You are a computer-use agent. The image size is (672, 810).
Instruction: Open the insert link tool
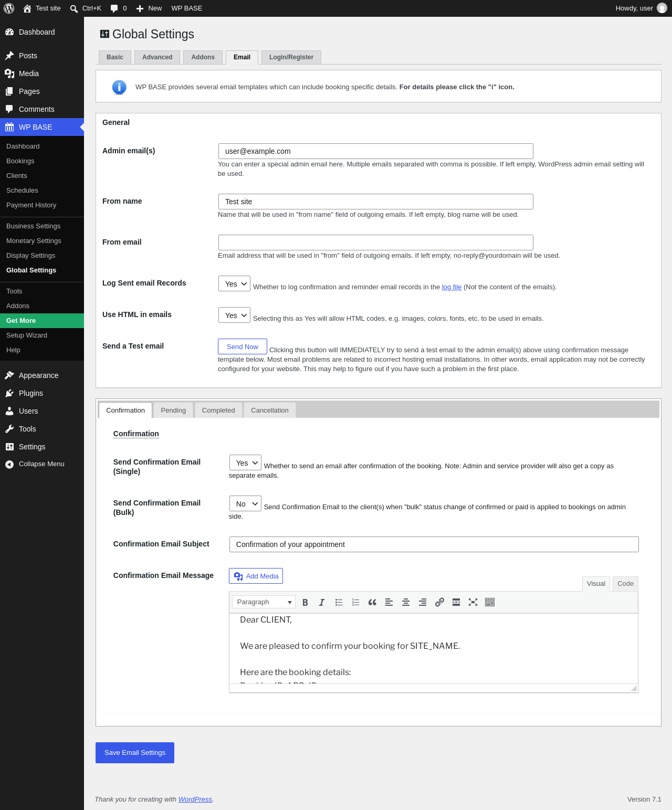coord(439,602)
